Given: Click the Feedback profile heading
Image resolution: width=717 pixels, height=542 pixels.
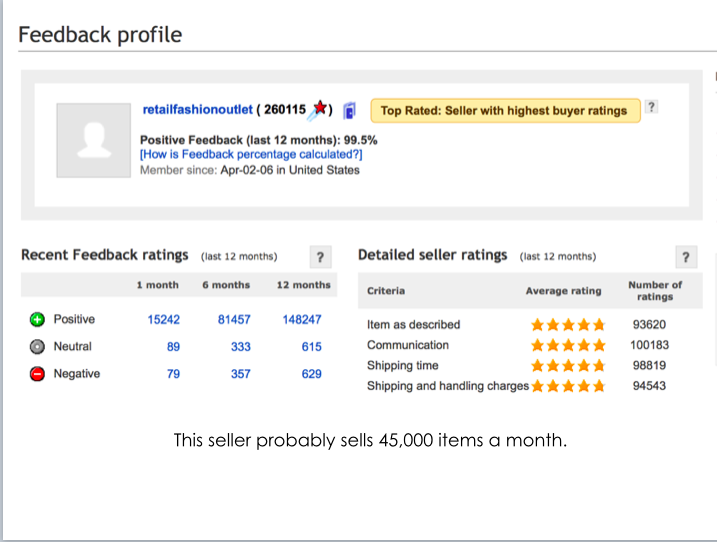Looking at the screenshot, I should (100, 35).
